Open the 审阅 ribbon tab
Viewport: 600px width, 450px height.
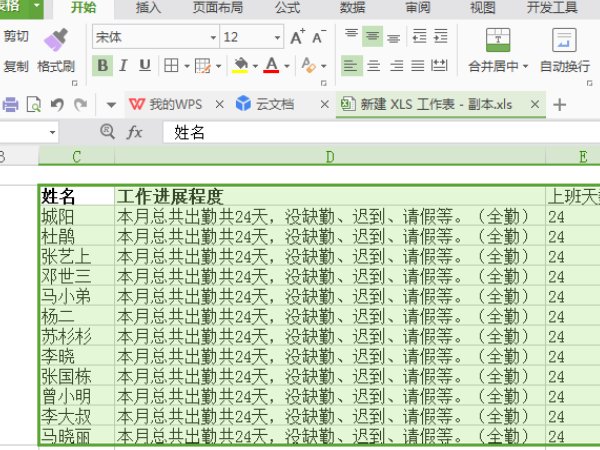(x=418, y=8)
